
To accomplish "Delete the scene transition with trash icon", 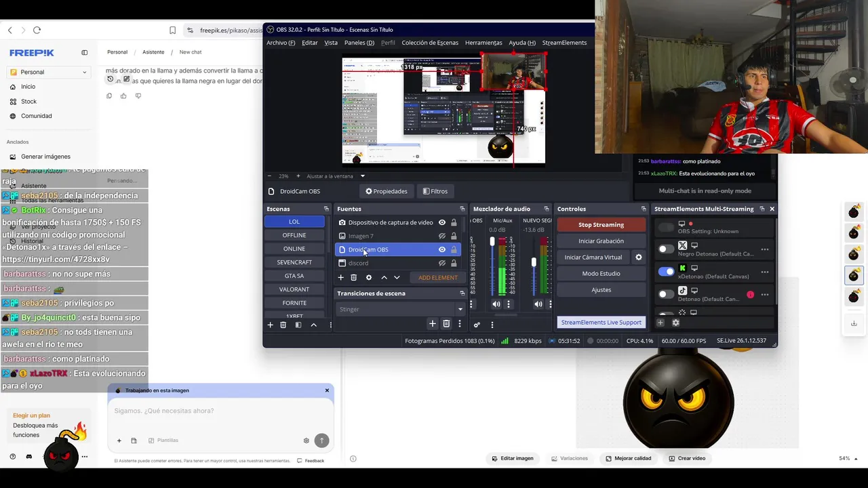I will [x=446, y=324].
